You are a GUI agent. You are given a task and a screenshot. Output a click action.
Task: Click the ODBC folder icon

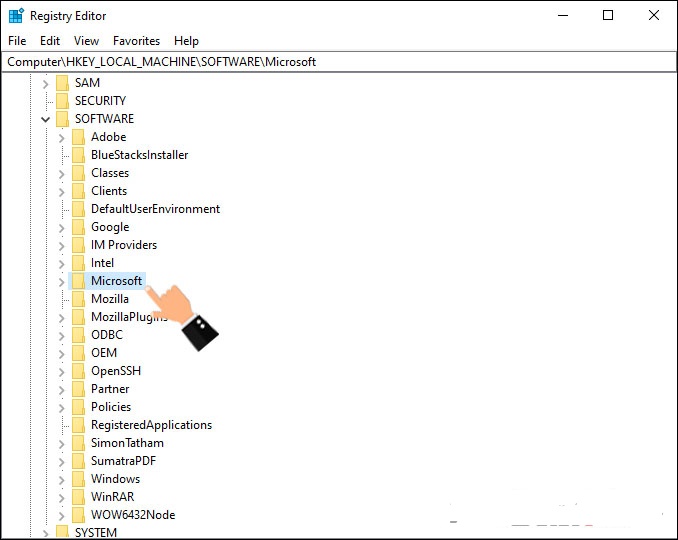coord(78,335)
